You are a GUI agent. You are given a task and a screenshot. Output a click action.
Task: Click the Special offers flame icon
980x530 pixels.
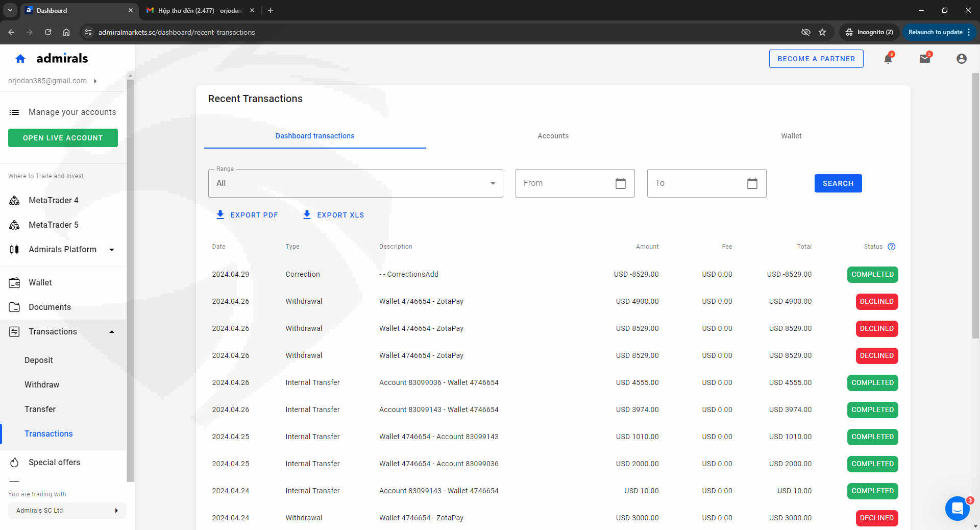tap(14, 463)
